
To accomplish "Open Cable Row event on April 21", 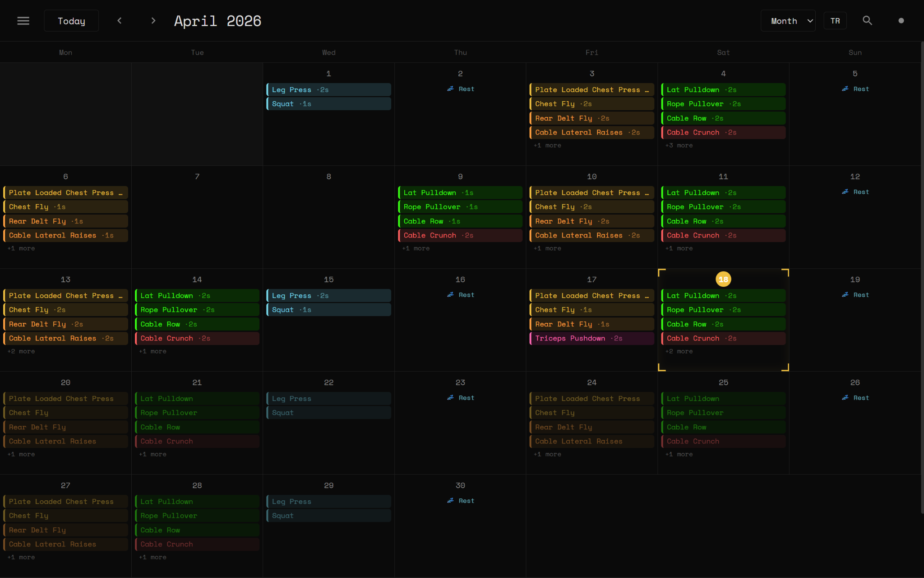I will click(197, 427).
